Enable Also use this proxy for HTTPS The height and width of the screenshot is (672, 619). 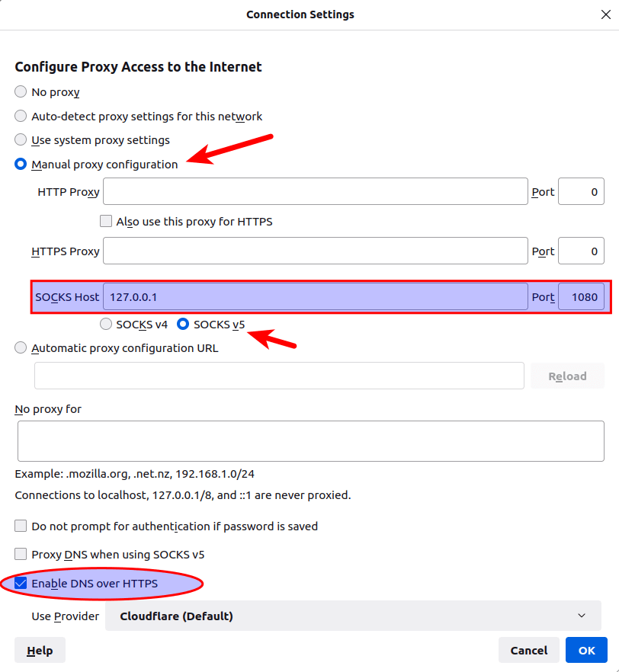[107, 222]
